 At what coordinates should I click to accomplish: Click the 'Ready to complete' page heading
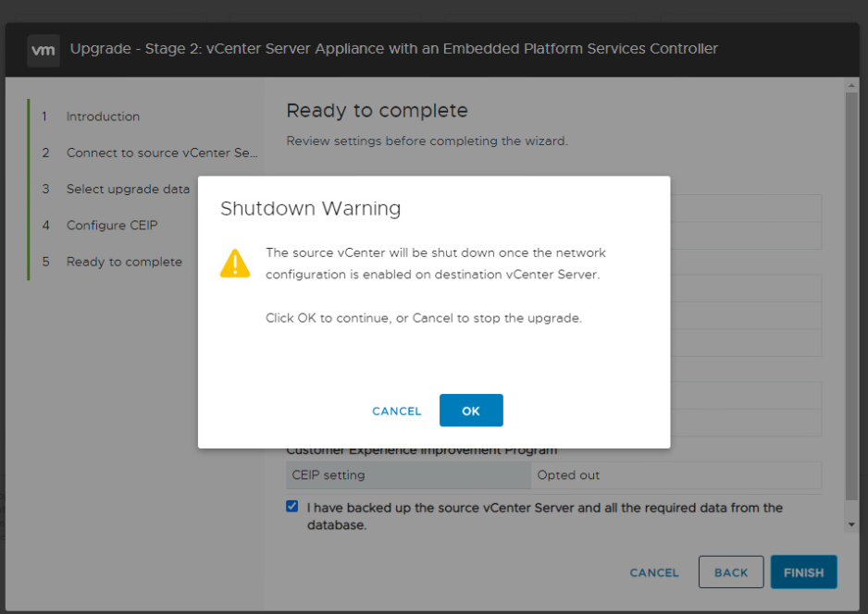click(x=377, y=111)
